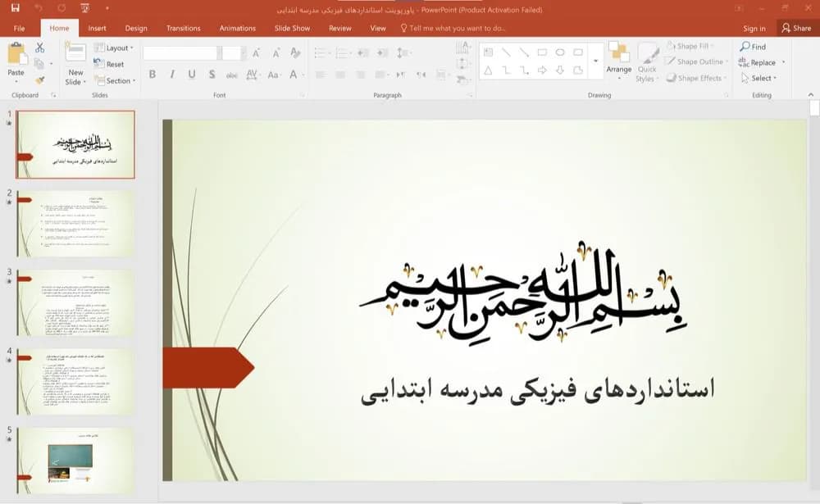
Task: Open the Quick Styles dropdown
Action: (x=648, y=63)
